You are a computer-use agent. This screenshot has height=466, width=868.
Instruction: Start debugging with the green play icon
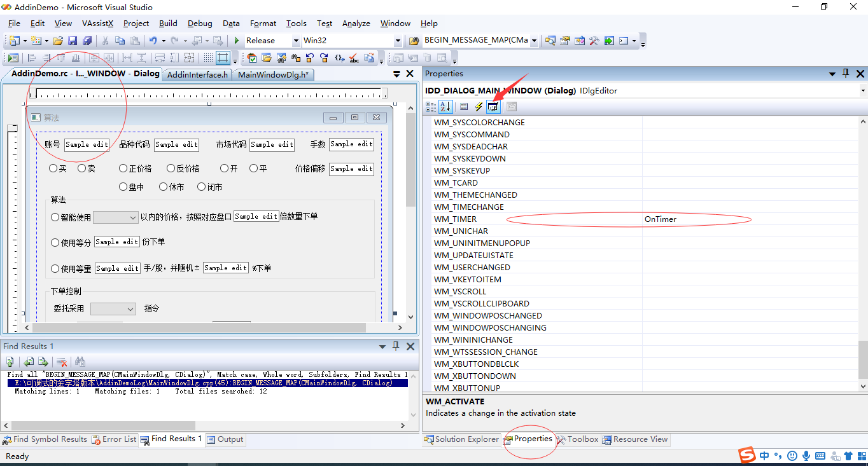237,41
